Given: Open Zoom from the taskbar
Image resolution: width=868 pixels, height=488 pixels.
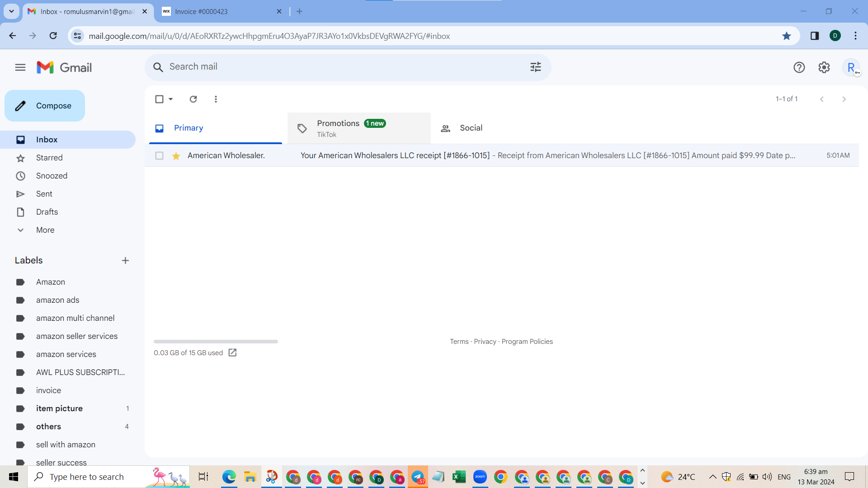Looking at the screenshot, I should click(x=480, y=477).
